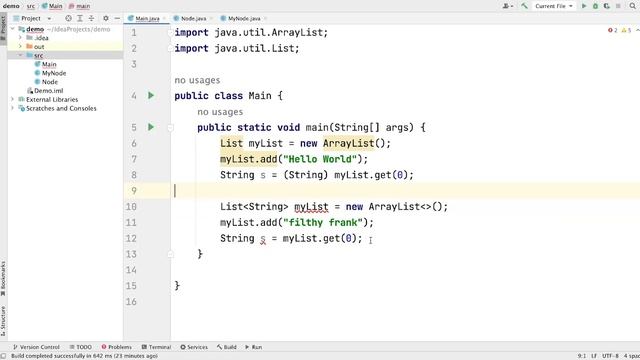Open Terminal tool window
The height and width of the screenshot is (360, 640).
coord(156,347)
